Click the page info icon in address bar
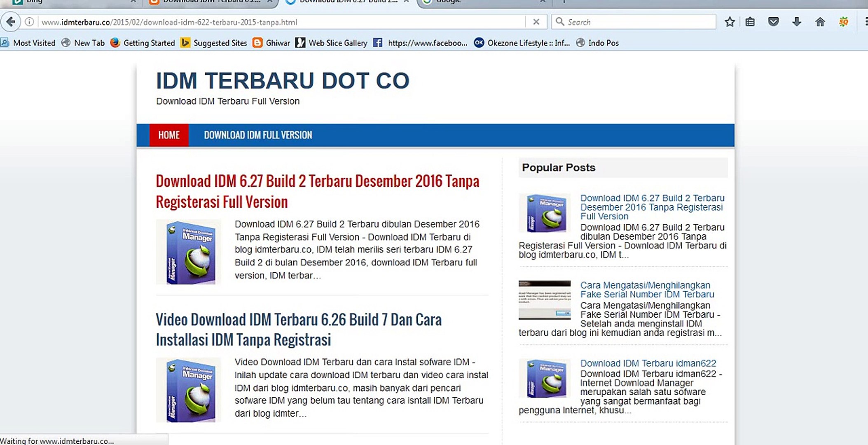This screenshot has height=445, width=868. click(29, 21)
